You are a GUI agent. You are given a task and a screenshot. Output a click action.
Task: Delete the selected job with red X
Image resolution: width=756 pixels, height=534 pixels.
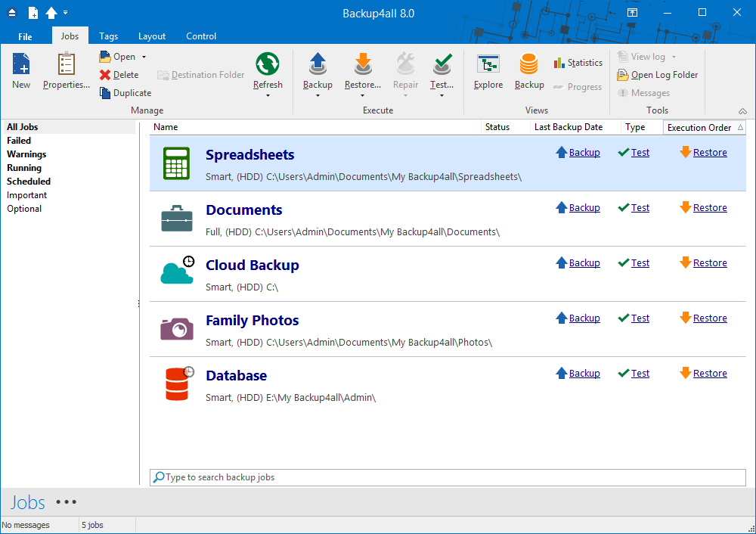pos(105,75)
